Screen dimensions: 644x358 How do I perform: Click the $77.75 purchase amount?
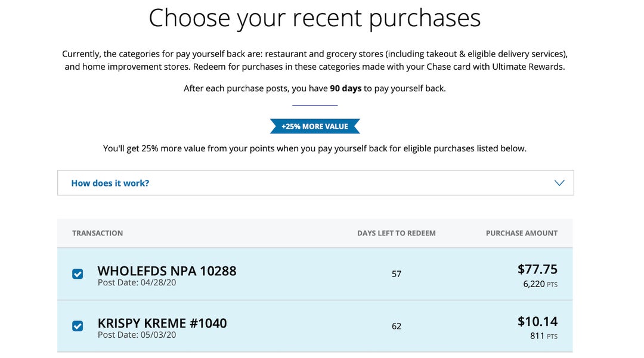pyautogui.click(x=537, y=269)
